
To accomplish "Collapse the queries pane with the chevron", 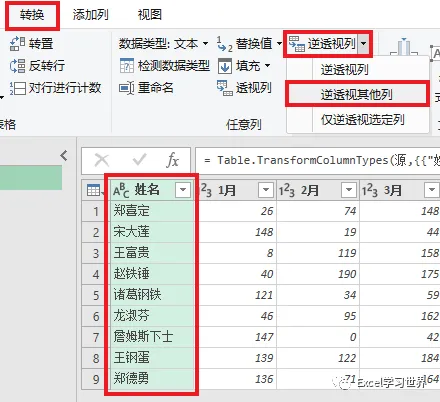I will [64, 155].
